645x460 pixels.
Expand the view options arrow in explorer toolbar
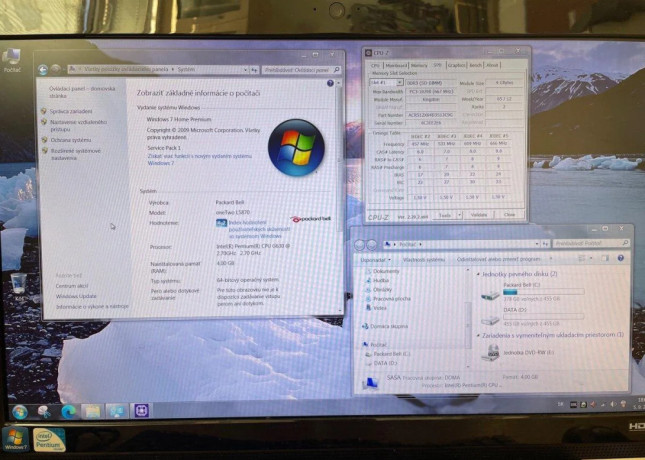(x=592, y=258)
